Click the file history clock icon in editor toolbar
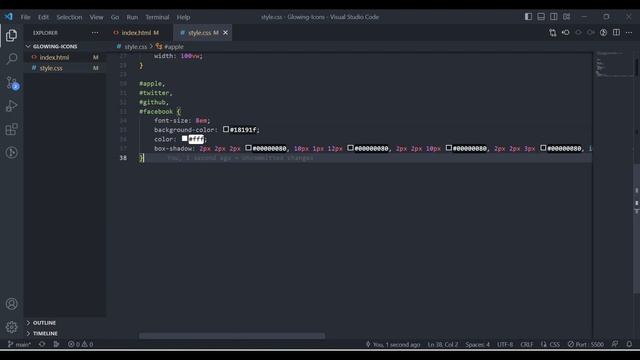Screen dimensions: 640x360 coord(603,33)
